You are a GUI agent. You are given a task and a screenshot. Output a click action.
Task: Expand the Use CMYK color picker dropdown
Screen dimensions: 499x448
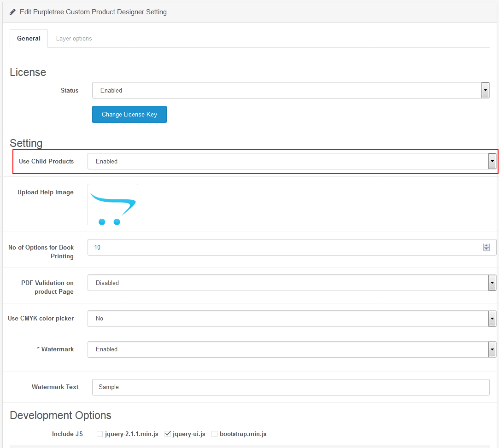click(x=292, y=318)
